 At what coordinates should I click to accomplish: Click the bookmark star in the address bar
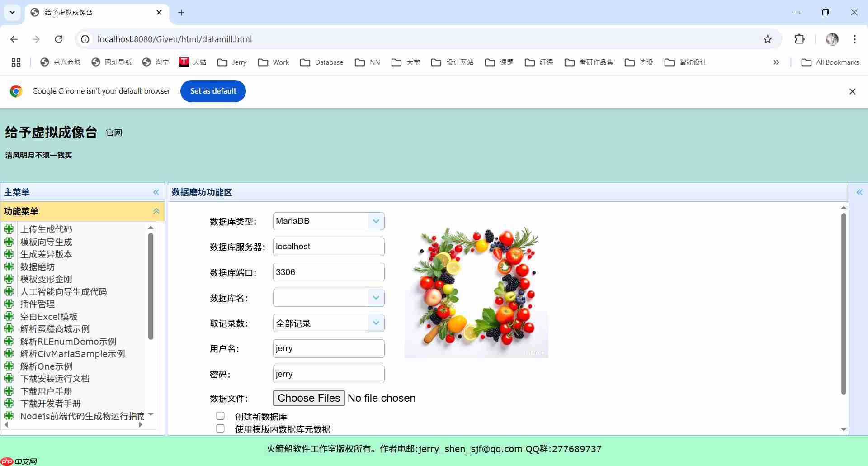coord(768,39)
